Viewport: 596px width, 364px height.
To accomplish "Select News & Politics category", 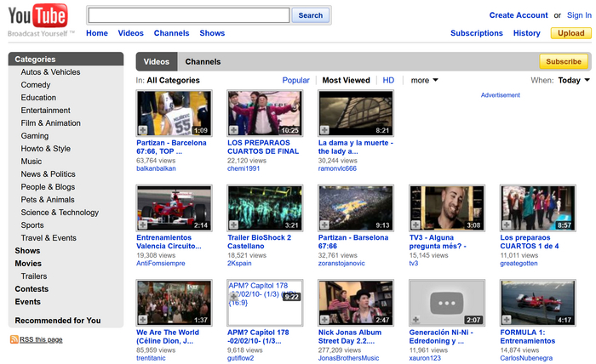I will click(48, 173).
